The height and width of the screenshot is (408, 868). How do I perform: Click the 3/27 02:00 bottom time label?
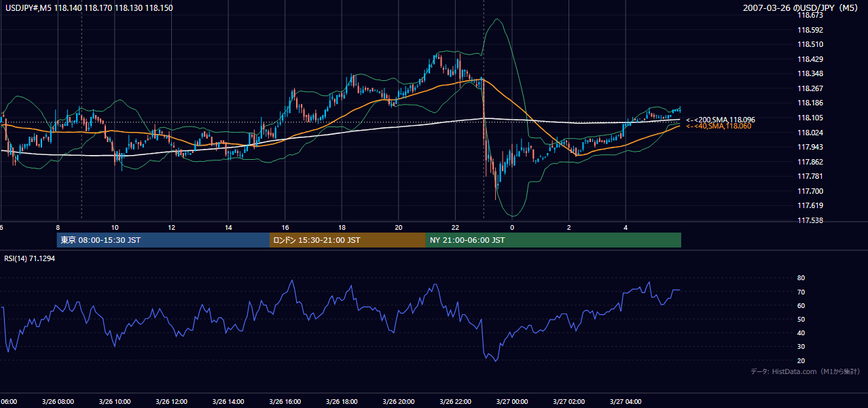coord(568,402)
